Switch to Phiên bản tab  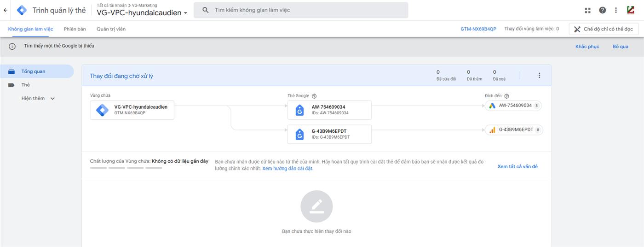[75, 29]
